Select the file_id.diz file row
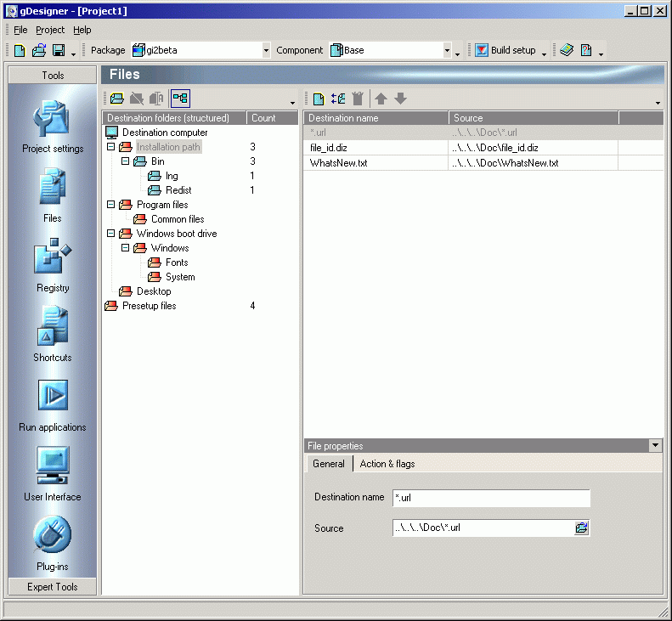Image resolution: width=672 pixels, height=621 pixels. (x=483, y=148)
